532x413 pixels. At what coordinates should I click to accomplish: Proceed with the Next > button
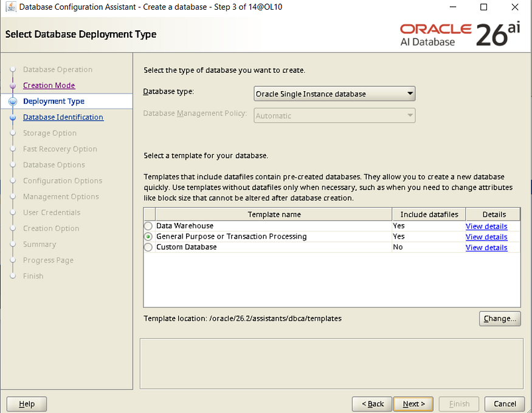(x=413, y=404)
